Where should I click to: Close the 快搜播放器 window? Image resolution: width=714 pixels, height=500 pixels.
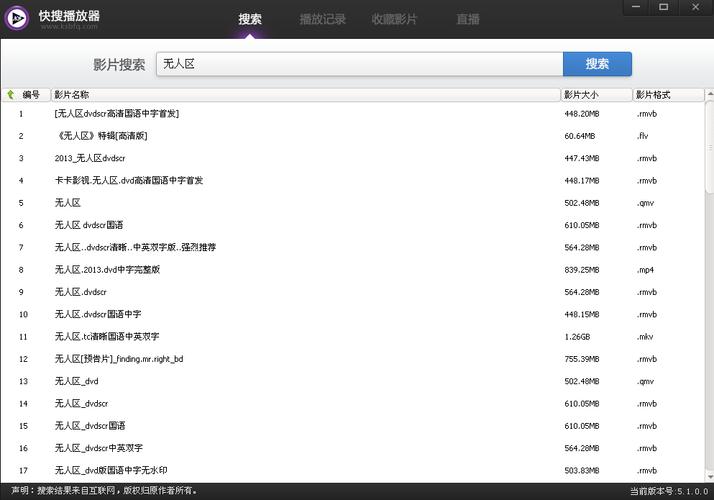point(691,7)
